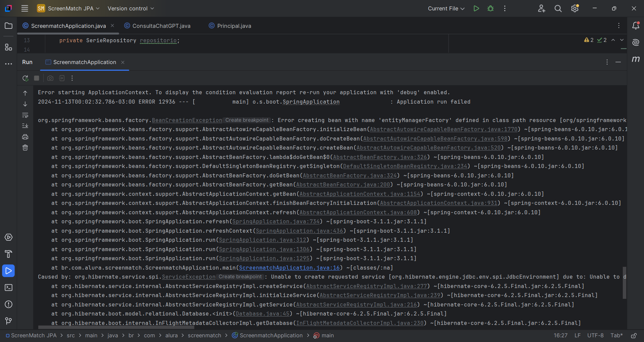Start debugging with the bug icon
Image resolution: width=644 pixels, height=342 pixels.
490,8
